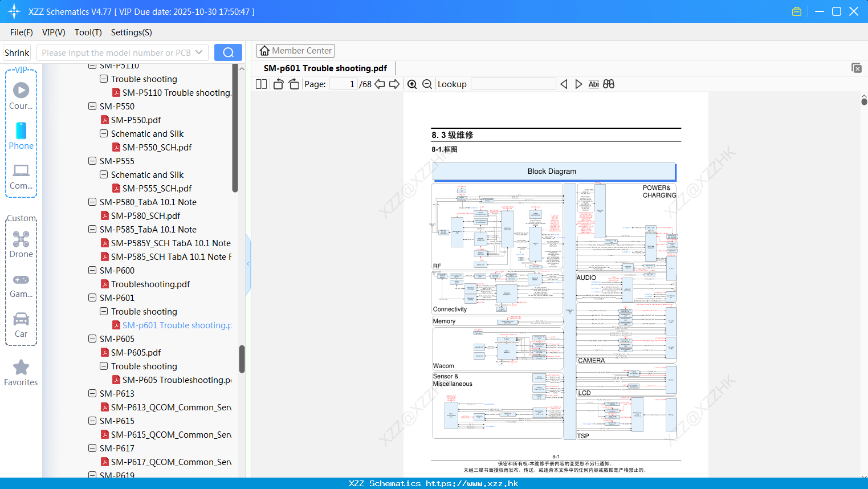The image size is (868, 489).
Task: Click the model number search field
Action: click(x=116, y=52)
